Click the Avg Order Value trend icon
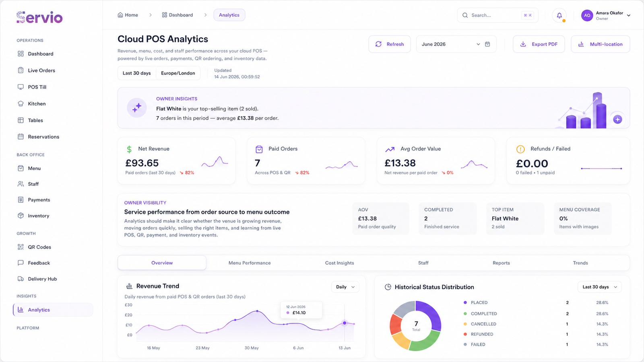Screen dimensions: 644x362 [x=390, y=149]
